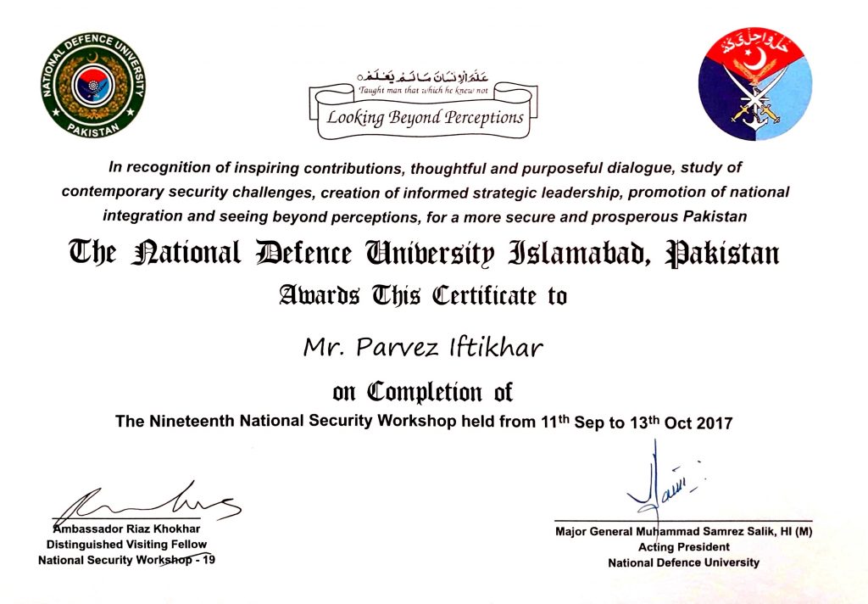Image resolution: width=868 pixels, height=604 pixels.
Task: Click 'National Security Workshop - 19' text
Action: point(126,560)
